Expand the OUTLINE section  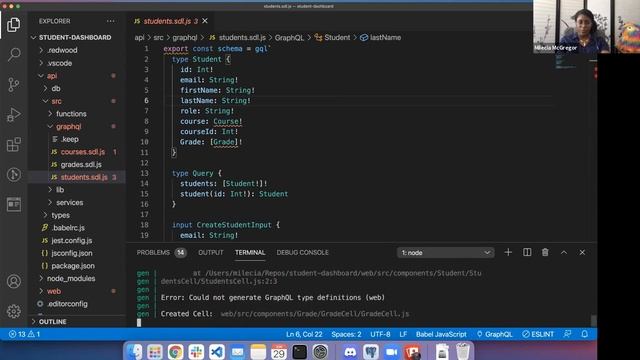tap(52, 322)
